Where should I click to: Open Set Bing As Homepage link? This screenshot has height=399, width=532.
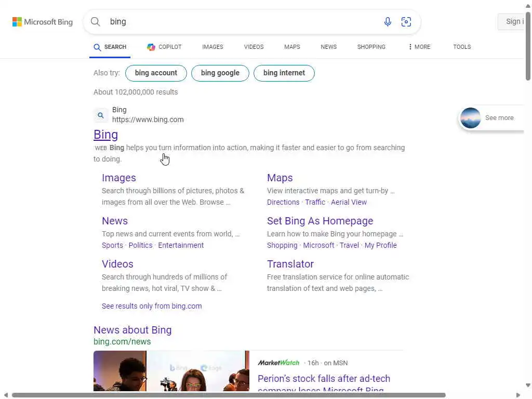point(320,221)
